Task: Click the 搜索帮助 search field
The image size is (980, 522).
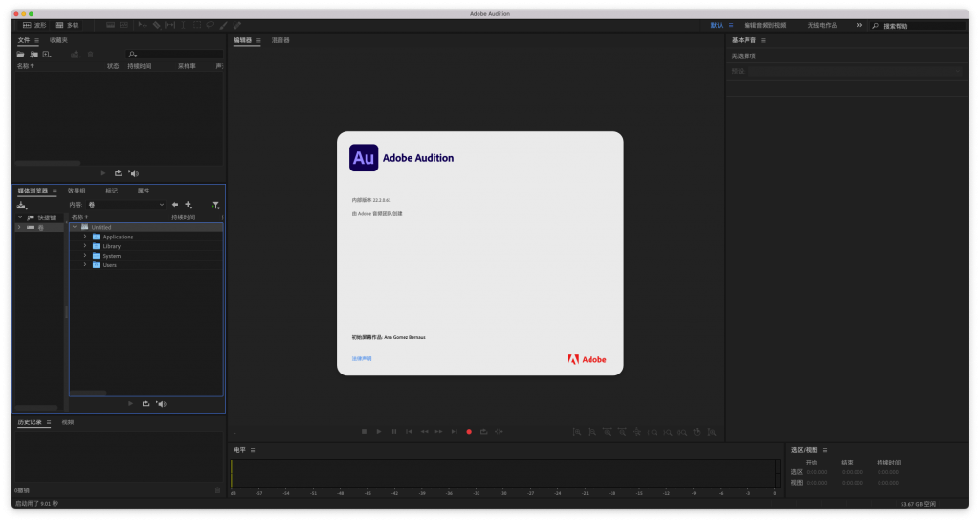Action: 919,26
